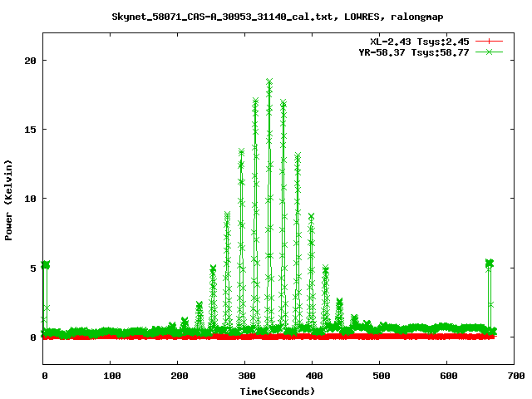Click x-axis tick label 400

[314, 376]
